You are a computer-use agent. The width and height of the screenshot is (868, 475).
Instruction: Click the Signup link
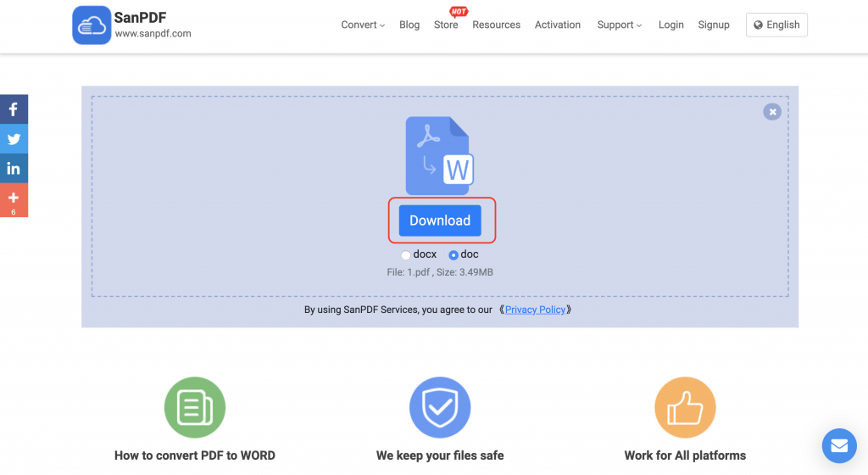click(x=714, y=25)
